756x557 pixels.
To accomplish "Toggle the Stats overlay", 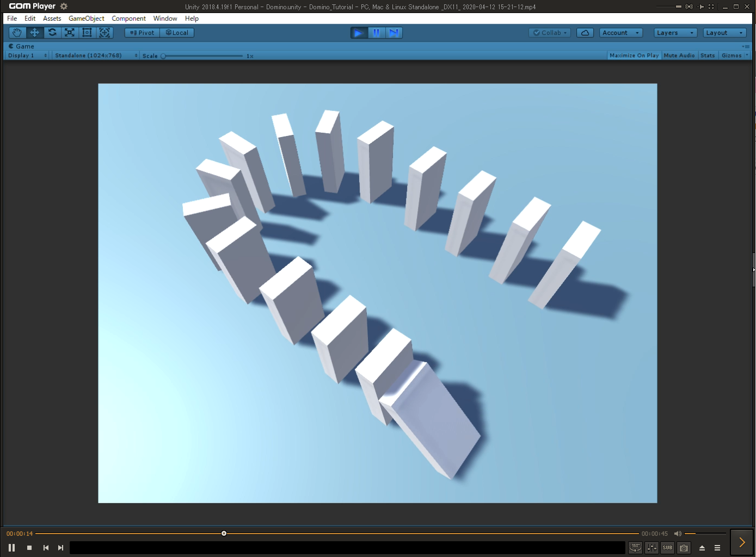I will pos(708,55).
